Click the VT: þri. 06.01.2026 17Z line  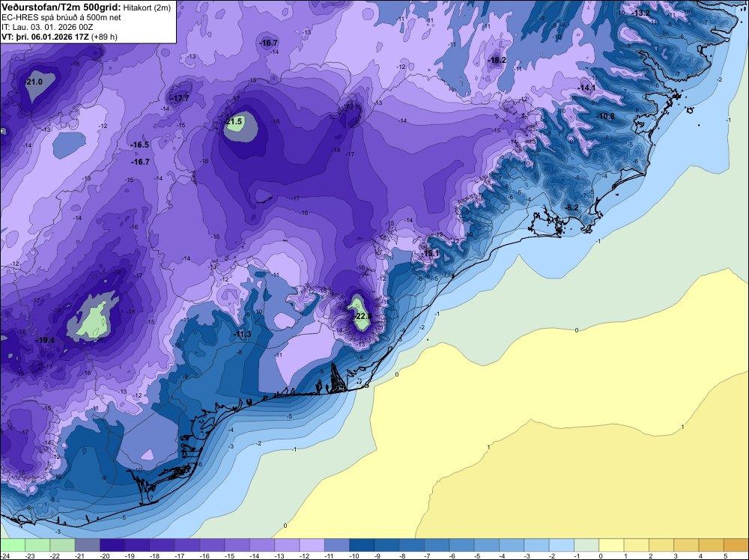click(x=46, y=36)
